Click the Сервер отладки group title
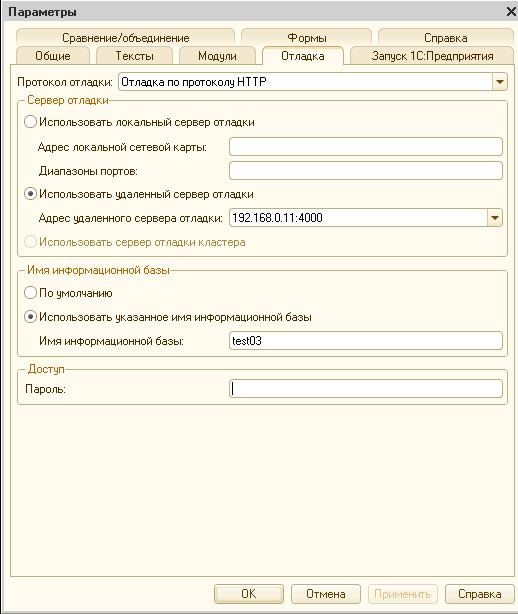Screen dimensions: 518x614 click(68, 100)
